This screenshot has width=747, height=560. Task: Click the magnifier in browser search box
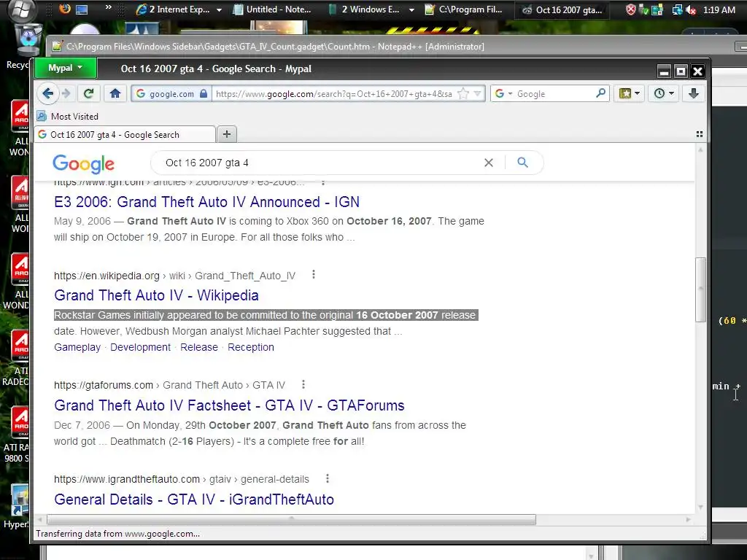pos(601,93)
